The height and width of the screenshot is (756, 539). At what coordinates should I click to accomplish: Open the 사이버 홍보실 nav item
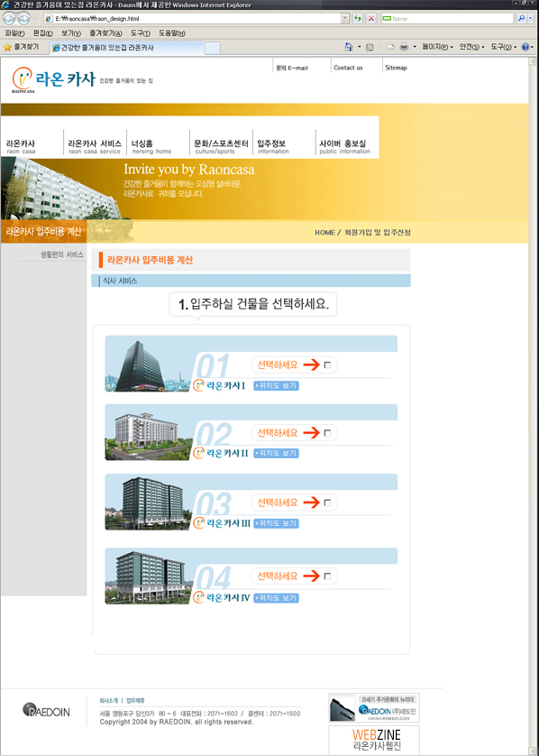(x=347, y=146)
